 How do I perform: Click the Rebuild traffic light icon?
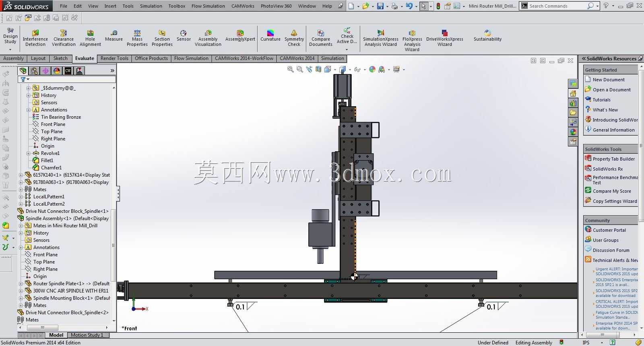pos(438,6)
